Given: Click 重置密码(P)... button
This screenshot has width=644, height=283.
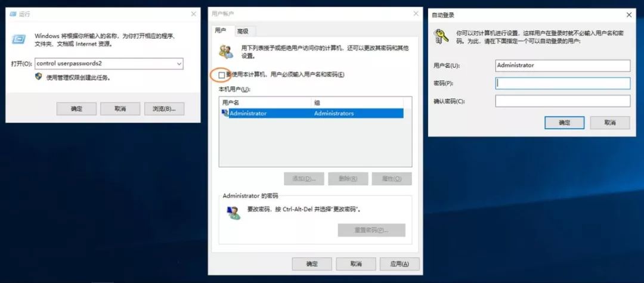Looking at the screenshot, I should pyautogui.click(x=371, y=230).
